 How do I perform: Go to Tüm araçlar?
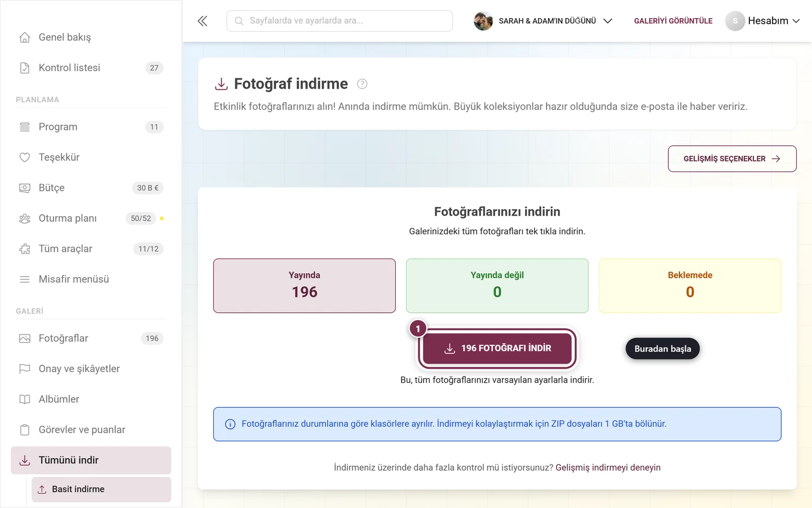pos(91,249)
